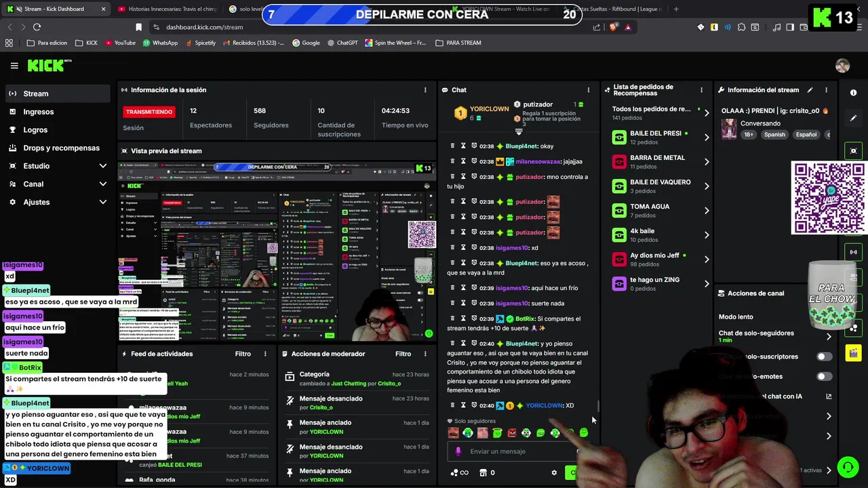The height and width of the screenshot is (488, 868).
Task: Open a new browser tab
Action: (x=675, y=9)
